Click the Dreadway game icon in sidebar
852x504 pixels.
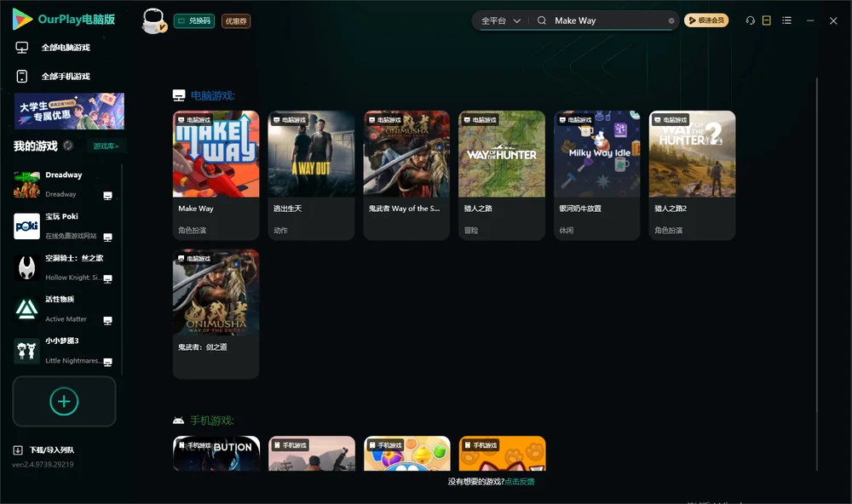click(x=26, y=184)
